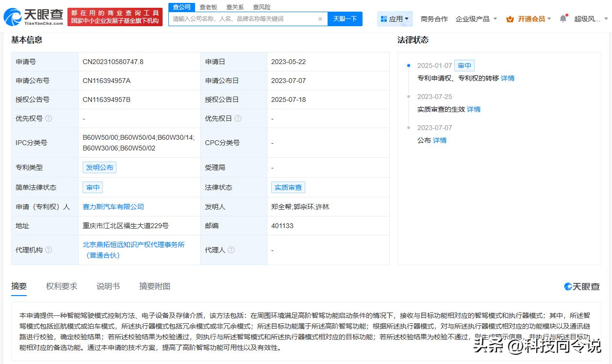Click the apps grid icon

[384, 19]
